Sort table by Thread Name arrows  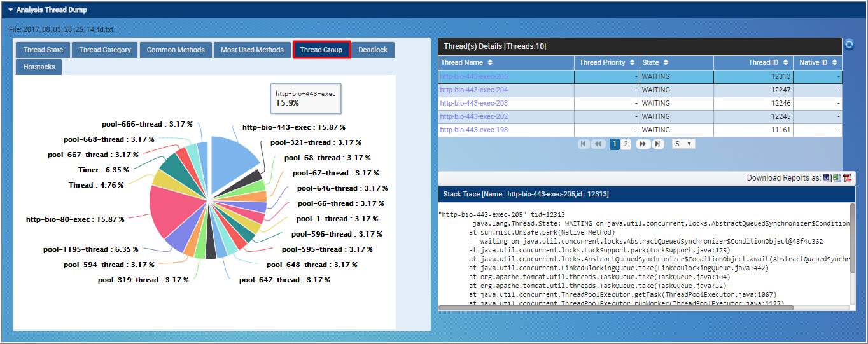click(489, 63)
